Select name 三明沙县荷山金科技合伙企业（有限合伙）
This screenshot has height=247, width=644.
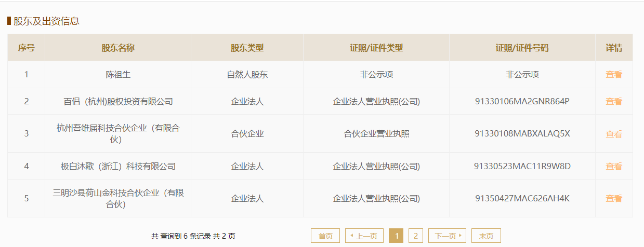click(x=118, y=198)
